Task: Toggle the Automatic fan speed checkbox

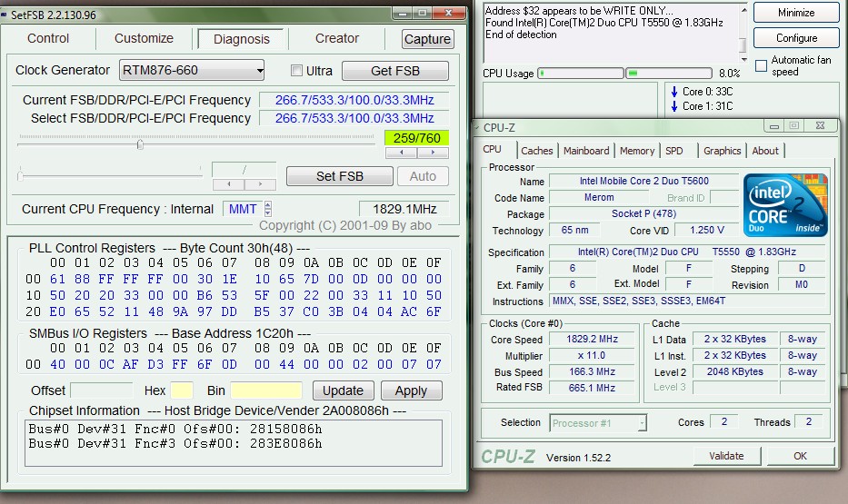Action: 761,66
